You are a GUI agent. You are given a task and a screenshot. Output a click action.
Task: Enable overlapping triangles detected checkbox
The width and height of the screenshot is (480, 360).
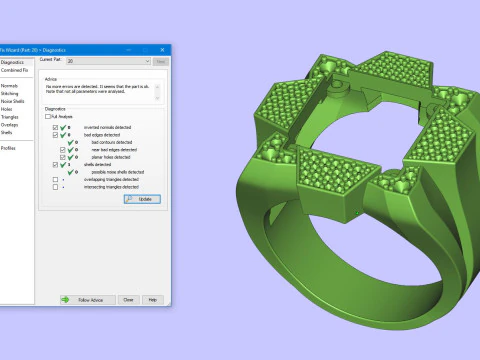point(55,179)
